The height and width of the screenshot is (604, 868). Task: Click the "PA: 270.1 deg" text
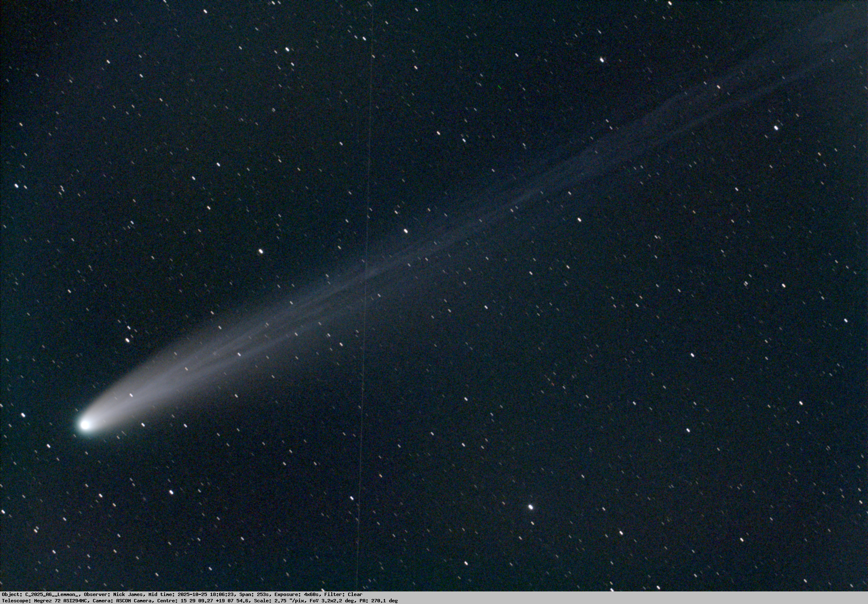(x=379, y=601)
